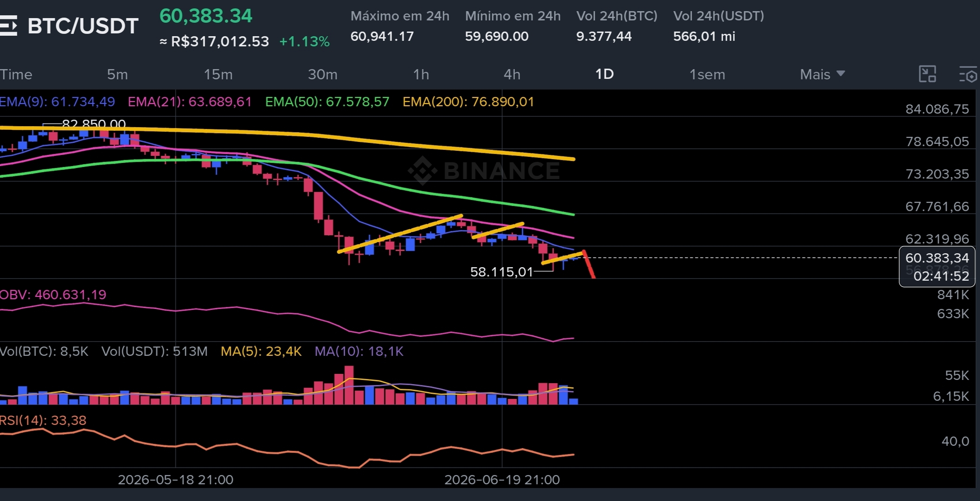The width and height of the screenshot is (980, 501).
Task: Select the 5m timeframe
Action: tap(117, 74)
